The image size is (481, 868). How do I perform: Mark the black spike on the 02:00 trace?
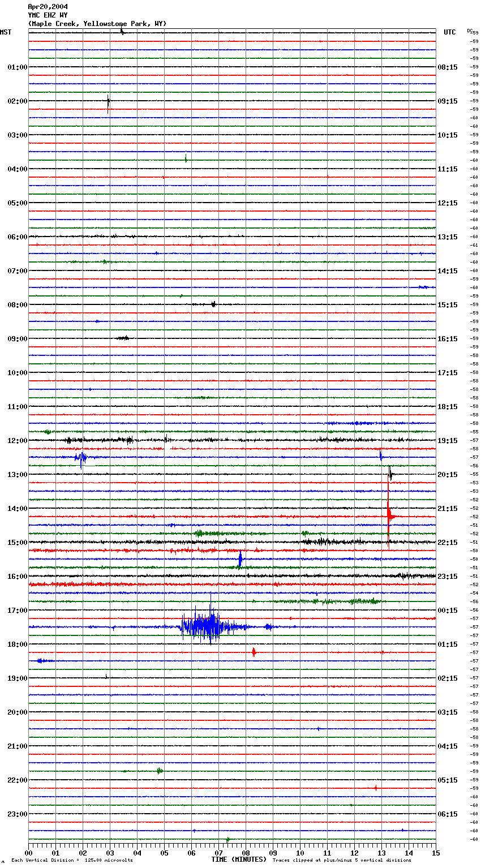click(x=109, y=104)
